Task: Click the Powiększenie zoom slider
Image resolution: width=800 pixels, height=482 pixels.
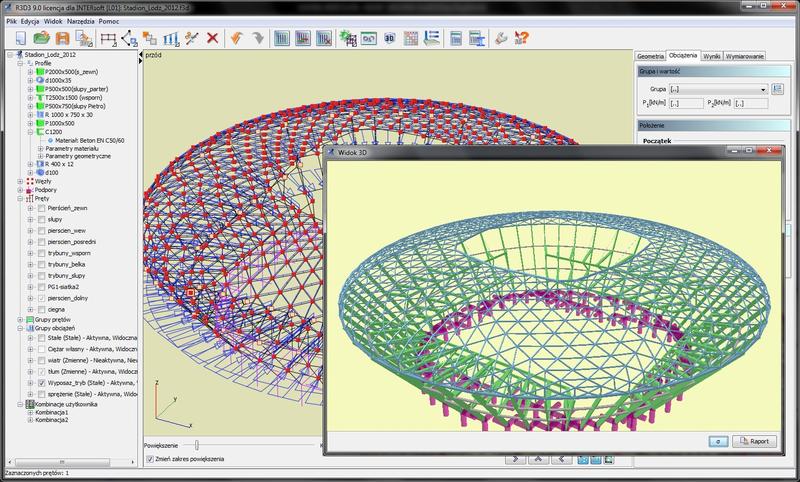Action: 196,445
